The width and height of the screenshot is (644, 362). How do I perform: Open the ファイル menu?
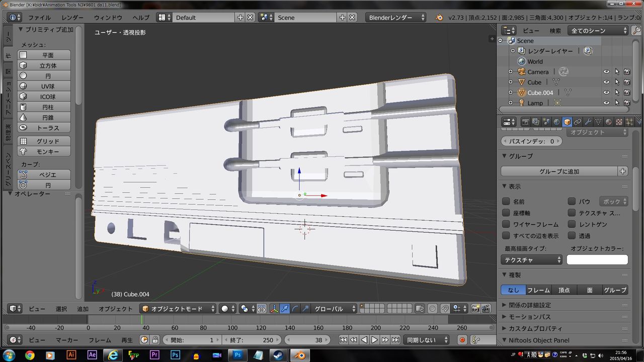[39, 18]
